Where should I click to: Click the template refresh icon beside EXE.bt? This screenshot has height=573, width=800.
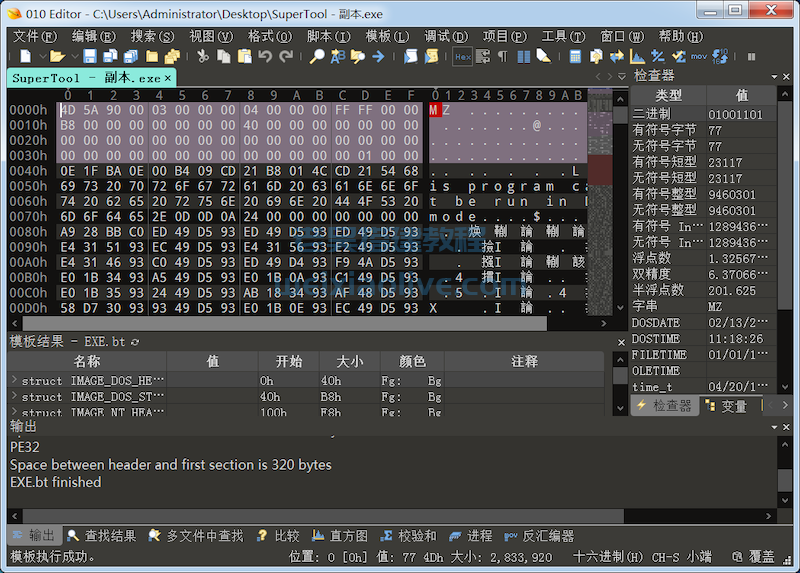135,342
